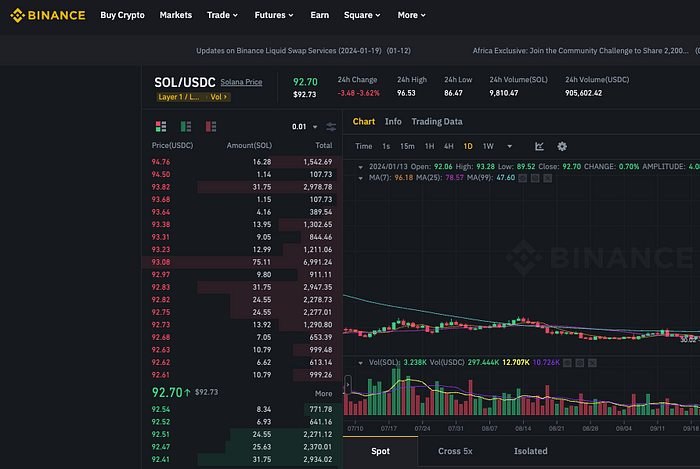Show buy orders only in order book

click(x=186, y=126)
